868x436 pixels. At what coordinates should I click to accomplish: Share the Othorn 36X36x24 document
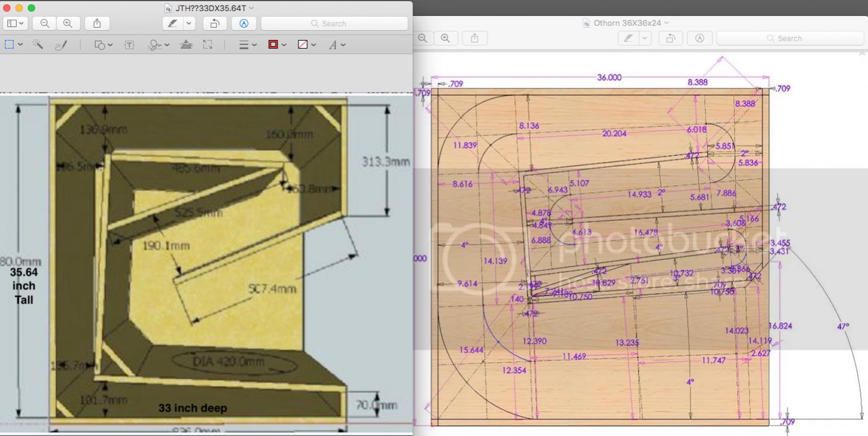[x=475, y=38]
